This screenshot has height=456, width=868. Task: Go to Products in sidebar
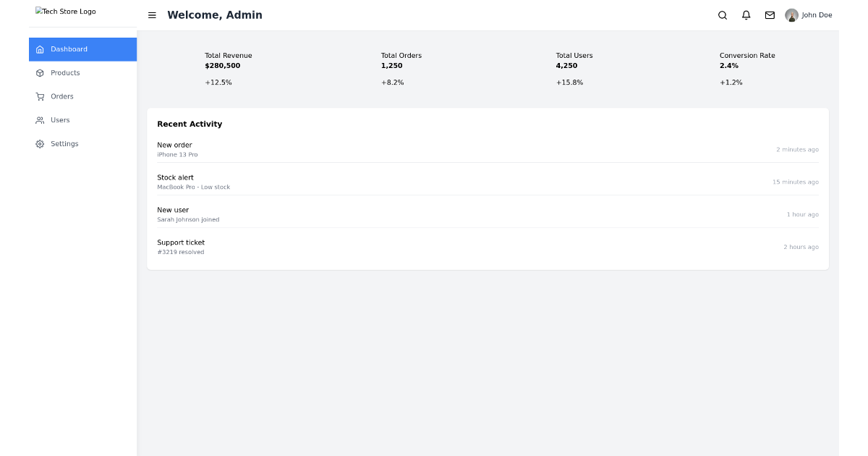[x=65, y=73]
